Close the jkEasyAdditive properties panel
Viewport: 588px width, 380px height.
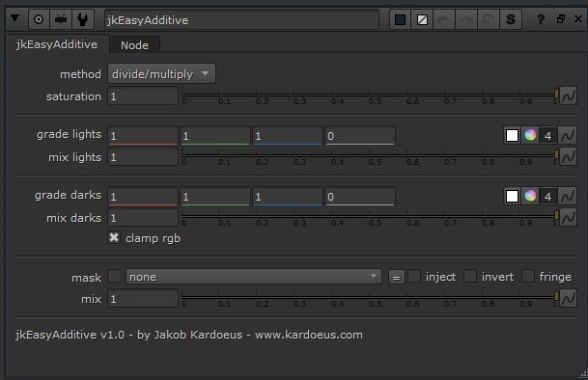(x=578, y=18)
